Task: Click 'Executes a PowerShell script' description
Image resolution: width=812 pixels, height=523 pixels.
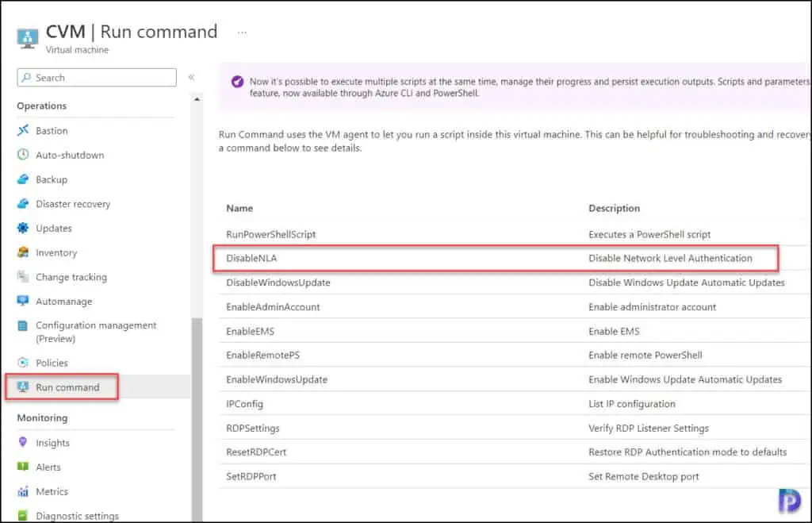Action: click(x=649, y=234)
